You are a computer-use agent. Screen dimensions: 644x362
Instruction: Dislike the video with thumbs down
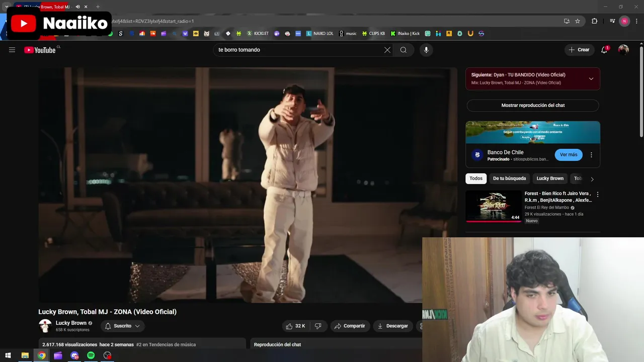[x=318, y=326]
